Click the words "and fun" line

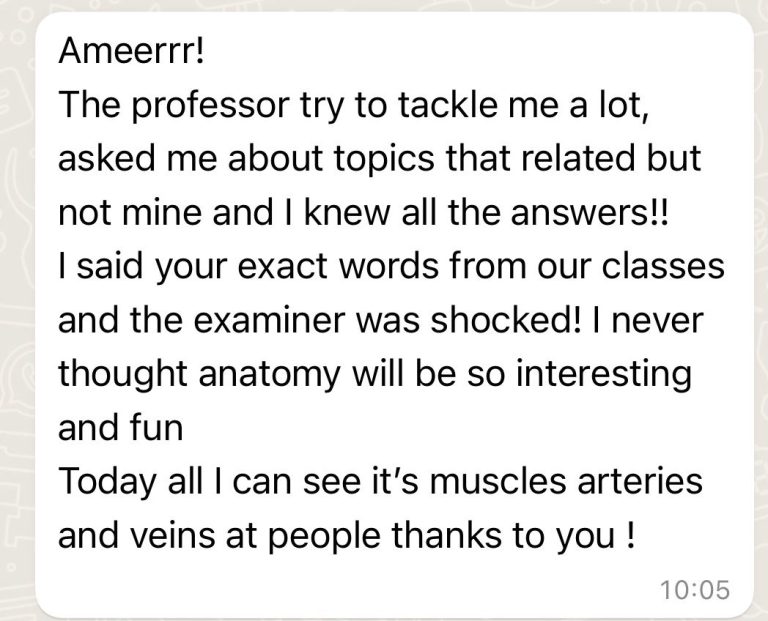(x=122, y=427)
